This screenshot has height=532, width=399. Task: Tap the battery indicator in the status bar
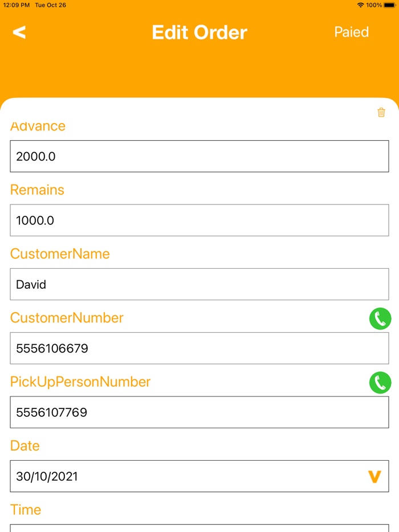pyautogui.click(x=389, y=5)
